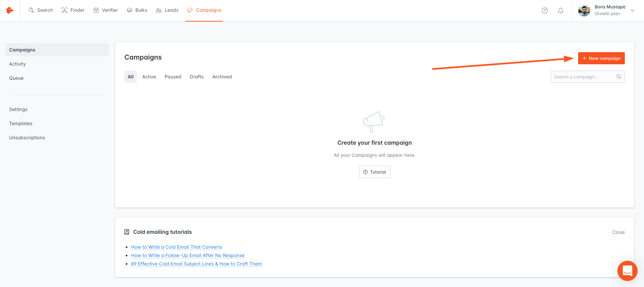
Task: Open the chat support bubble icon
Action: (628, 271)
